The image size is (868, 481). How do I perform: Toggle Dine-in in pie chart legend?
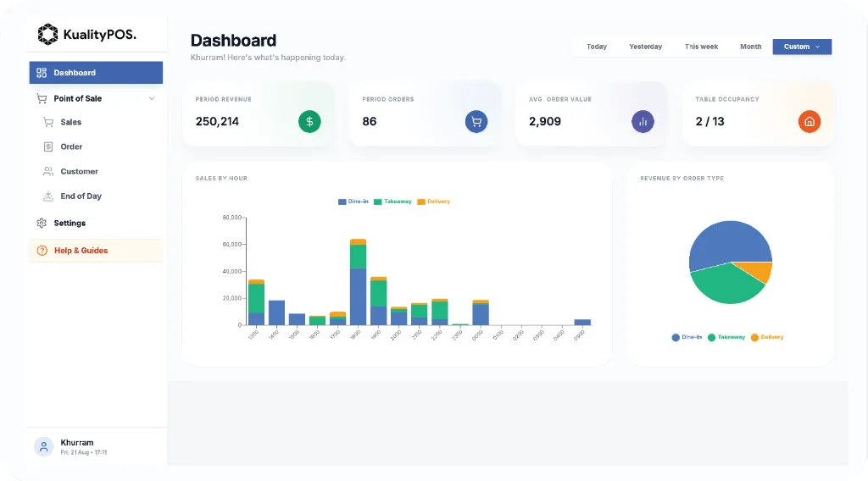pos(687,337)
